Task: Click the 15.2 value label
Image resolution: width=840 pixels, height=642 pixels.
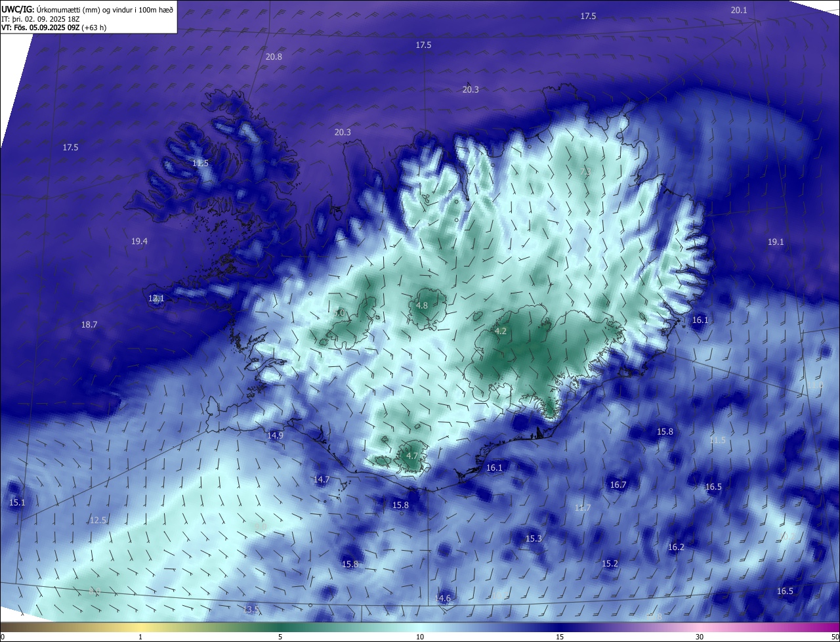Action: point(610,564)
